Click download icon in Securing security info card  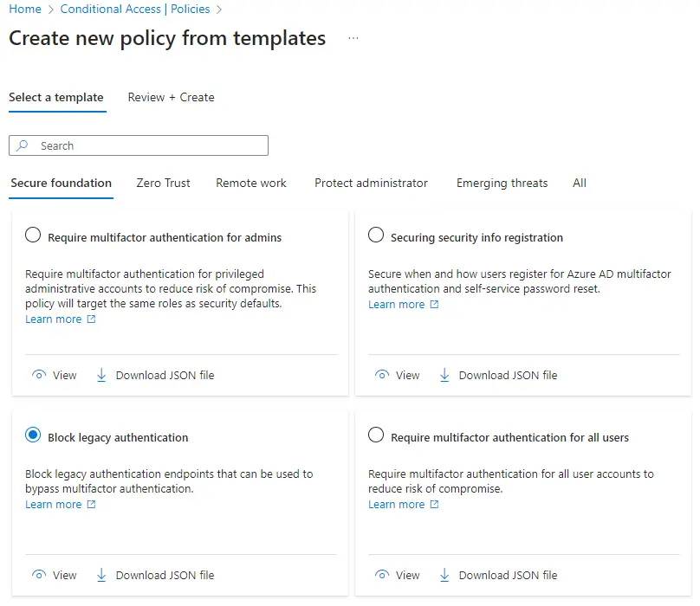tap(444, 375)
